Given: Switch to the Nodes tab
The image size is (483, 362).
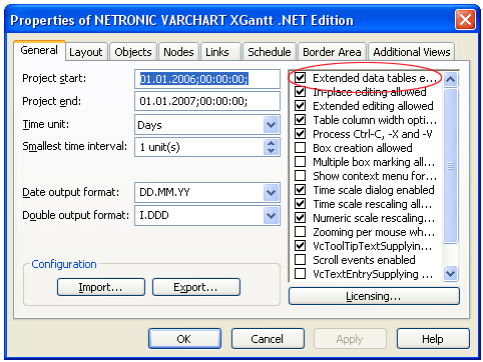Looking at the screenshot, I should [179, 52].
